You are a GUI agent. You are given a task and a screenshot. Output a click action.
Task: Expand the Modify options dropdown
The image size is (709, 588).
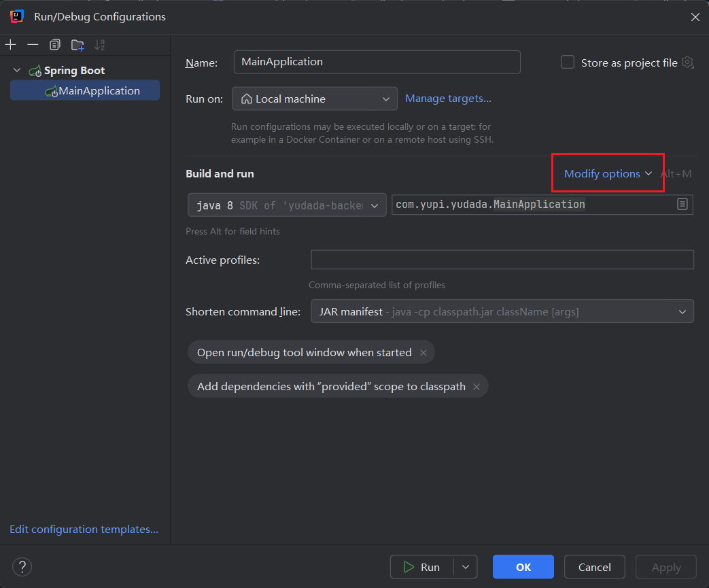pyautogui.click(x=608, y=174)
